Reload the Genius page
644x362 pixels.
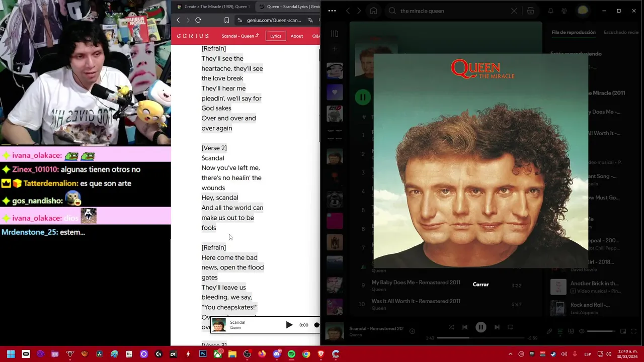[198, 20]
